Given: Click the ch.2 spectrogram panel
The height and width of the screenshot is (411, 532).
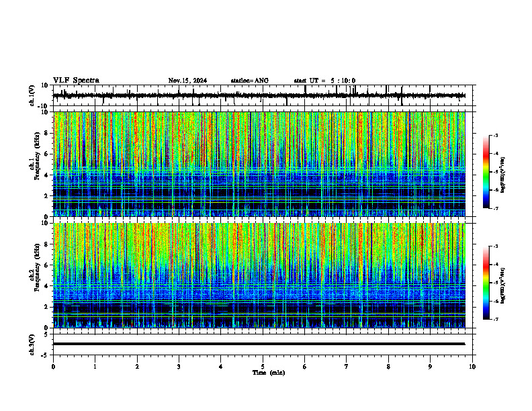Looking at the screenshot, I should pos(264,275).
